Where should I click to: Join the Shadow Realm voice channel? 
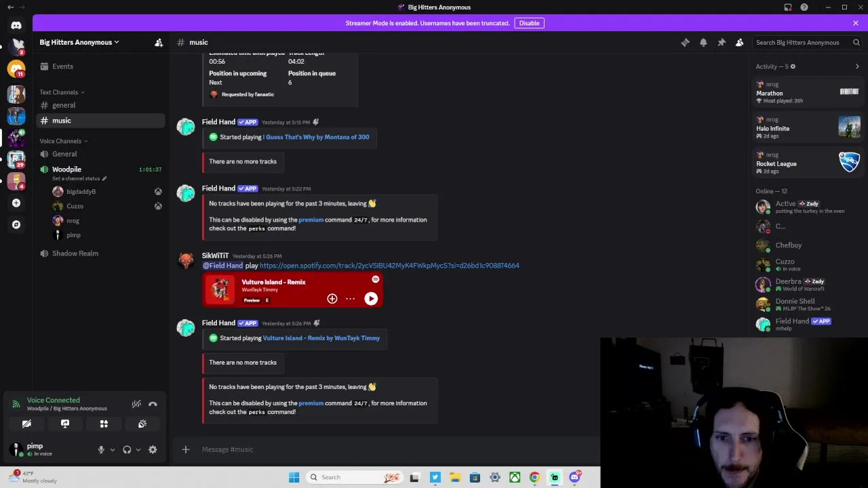tap(100, 253)
